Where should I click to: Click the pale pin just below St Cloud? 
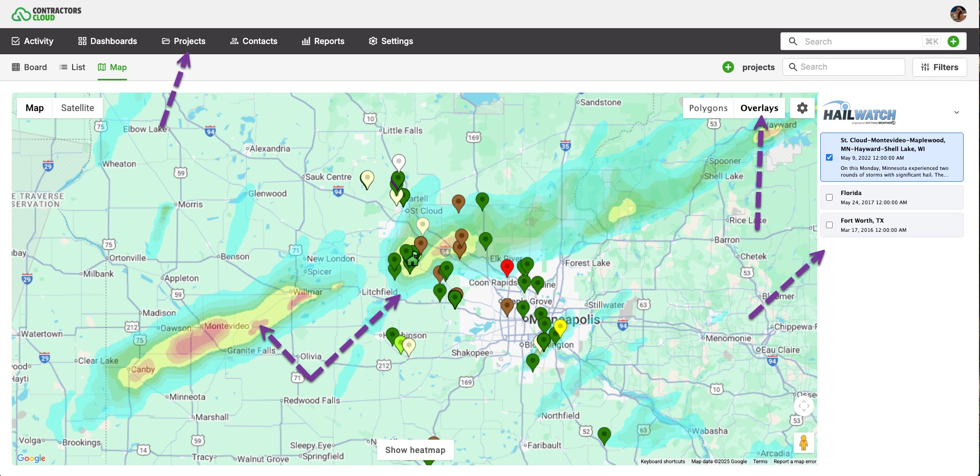coord(422,225)
